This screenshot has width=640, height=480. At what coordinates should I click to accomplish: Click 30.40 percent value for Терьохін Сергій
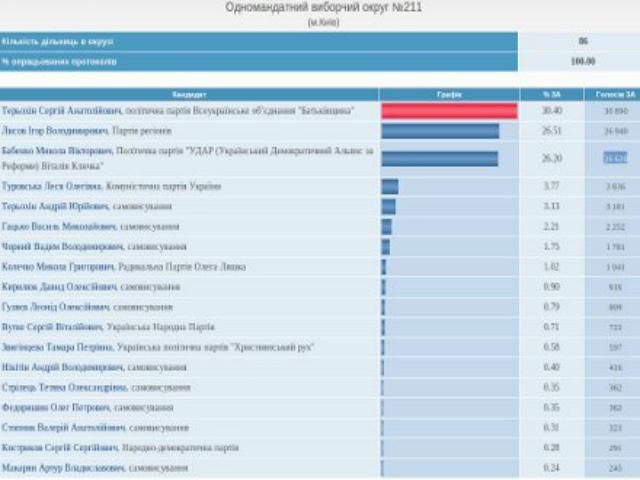551,110
